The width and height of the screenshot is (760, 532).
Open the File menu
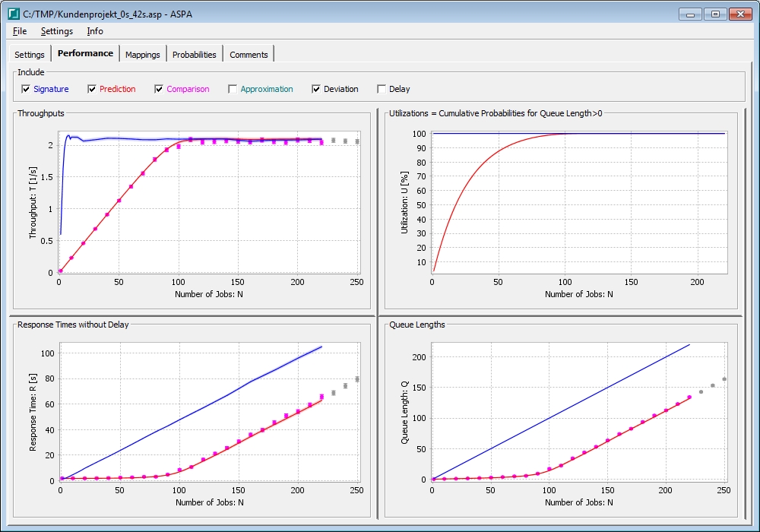pyautogui.click(x=20, y=31)
